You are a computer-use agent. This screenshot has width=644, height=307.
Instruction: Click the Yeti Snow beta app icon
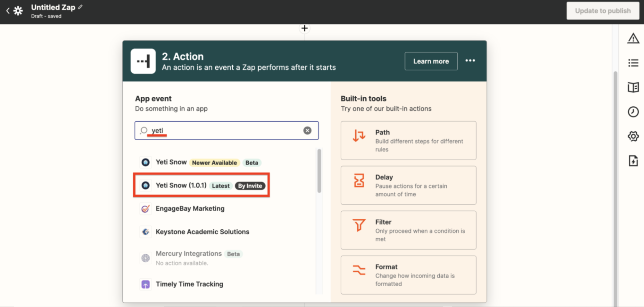pyautogui.click(x=145, y=162)
